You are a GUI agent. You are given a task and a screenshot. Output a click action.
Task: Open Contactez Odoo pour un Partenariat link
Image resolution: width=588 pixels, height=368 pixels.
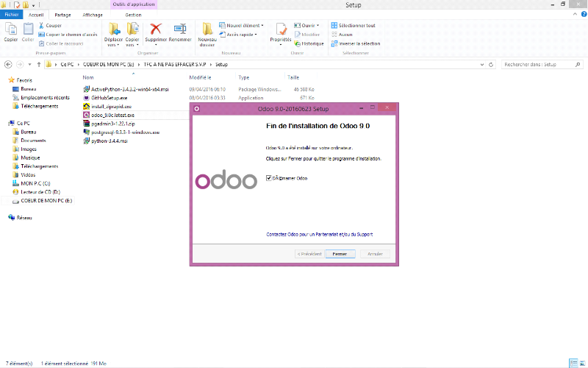pos(320,234)
